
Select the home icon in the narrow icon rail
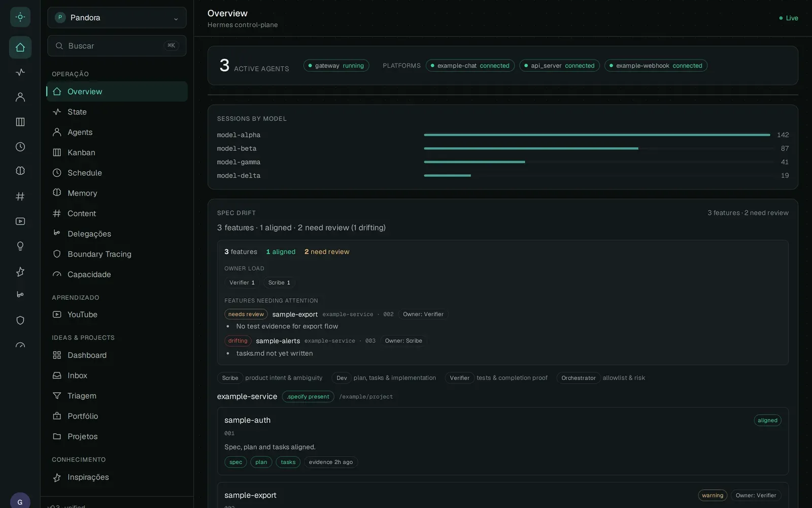20,47
